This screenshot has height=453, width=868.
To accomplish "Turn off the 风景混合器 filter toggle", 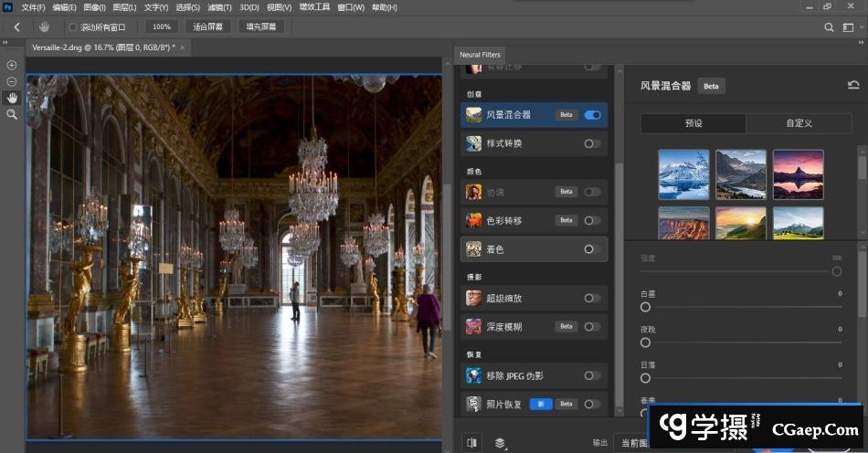I will pos(592,115).
